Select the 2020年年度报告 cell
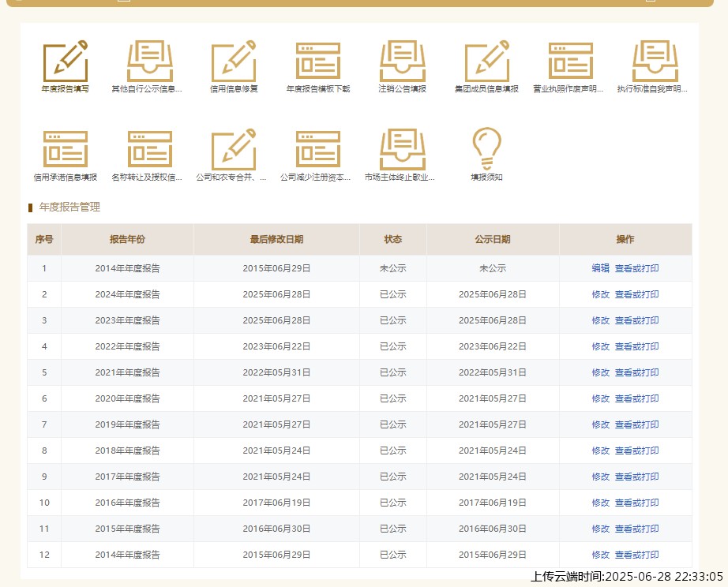 click(127, 398)
